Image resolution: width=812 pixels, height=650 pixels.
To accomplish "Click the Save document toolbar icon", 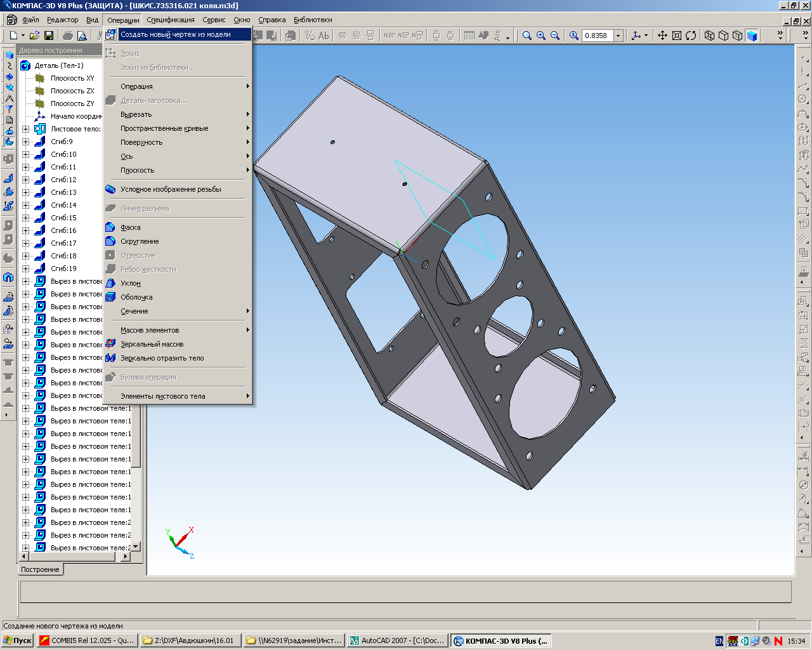I will click(49, 36).
